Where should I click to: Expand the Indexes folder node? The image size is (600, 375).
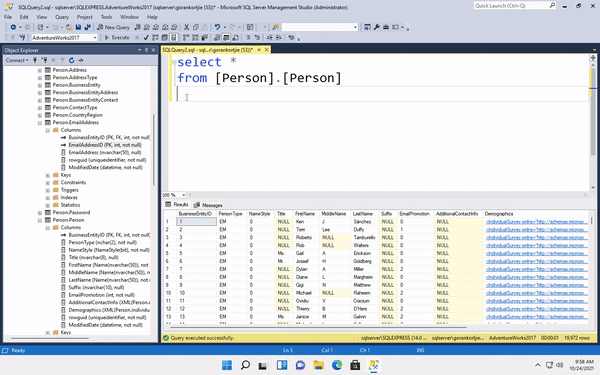[x=48, y=198]
